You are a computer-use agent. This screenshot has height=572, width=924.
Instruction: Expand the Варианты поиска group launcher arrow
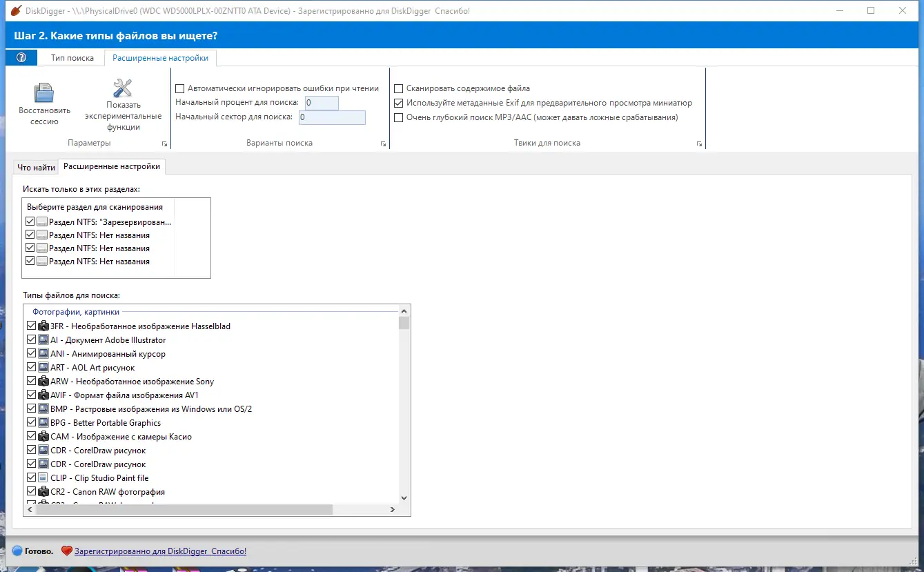coord(383,144)
